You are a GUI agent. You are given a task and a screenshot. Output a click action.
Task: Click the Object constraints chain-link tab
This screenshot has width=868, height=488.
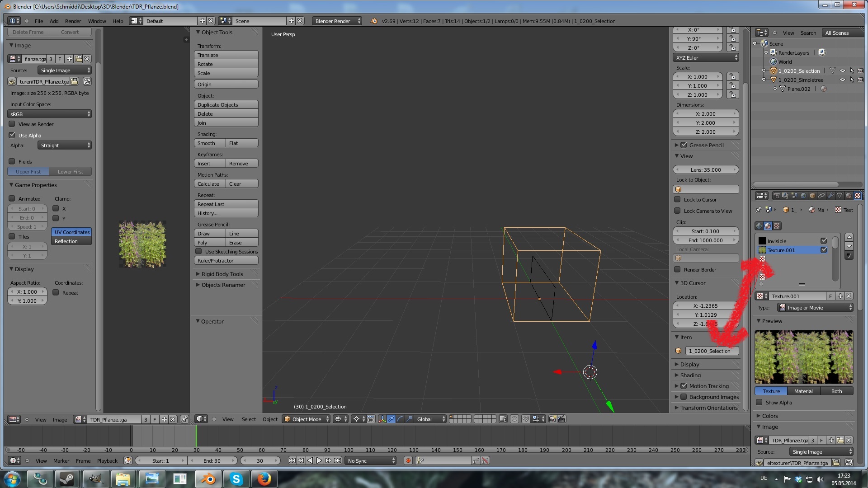click(x=821, y=196)
